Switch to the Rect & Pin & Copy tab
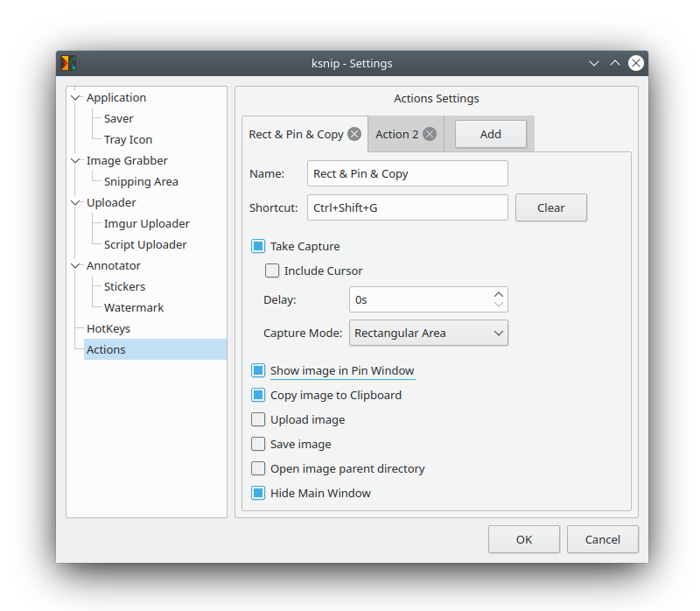Image resolution: width=700 pixels, height=611 pixels. coord(296,135)
